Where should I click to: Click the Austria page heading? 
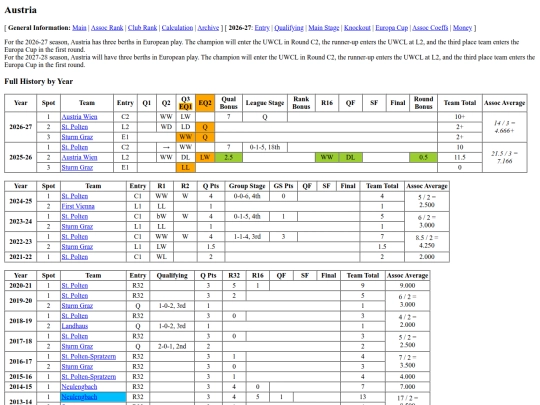tap(21, 10)
